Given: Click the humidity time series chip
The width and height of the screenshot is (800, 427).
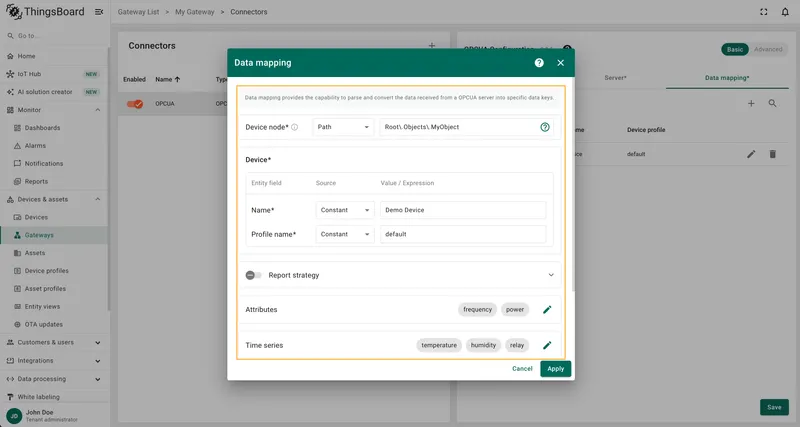Looking at the screenshot, I should (x=483, y=345).
